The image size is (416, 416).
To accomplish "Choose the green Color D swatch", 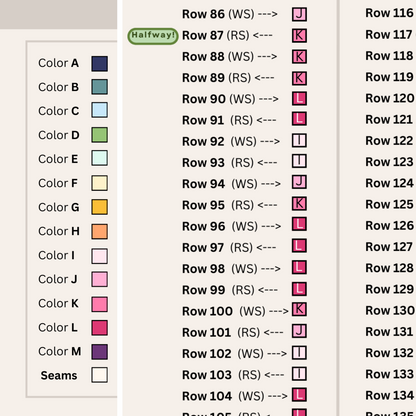I will 100,135.
